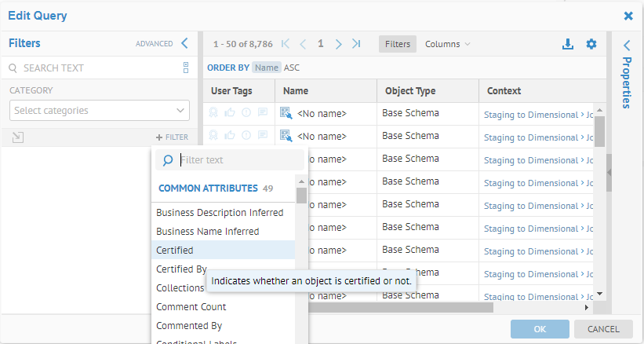Open the Select categories dropdown
The height and width of the screenshot is (344, 644).
(x=99, y=111)
